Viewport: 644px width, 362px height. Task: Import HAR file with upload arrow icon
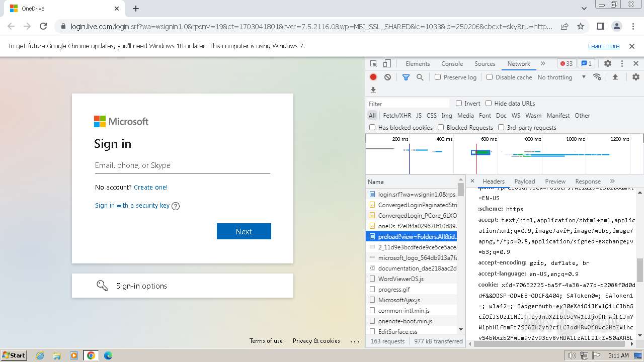(615, 77)
